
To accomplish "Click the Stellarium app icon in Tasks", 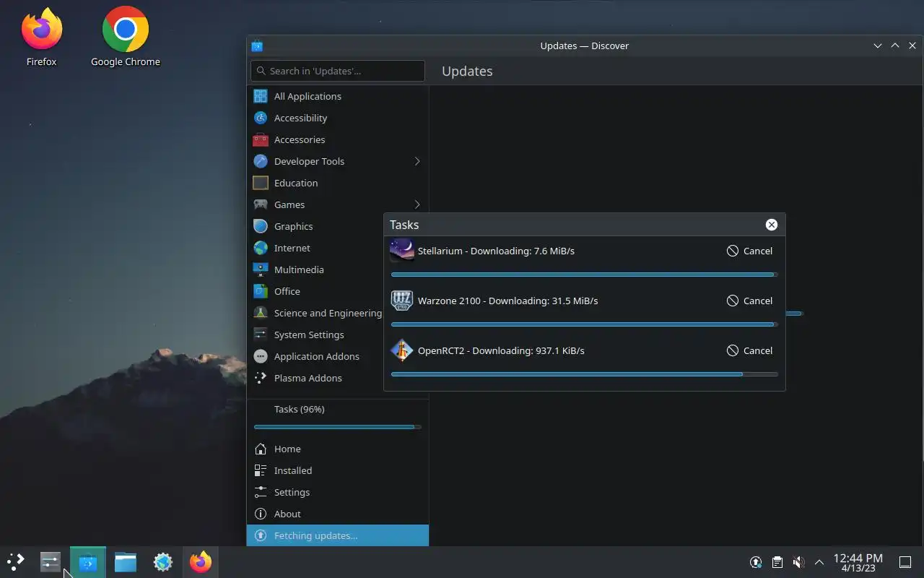I will click(x=402, y=251).
